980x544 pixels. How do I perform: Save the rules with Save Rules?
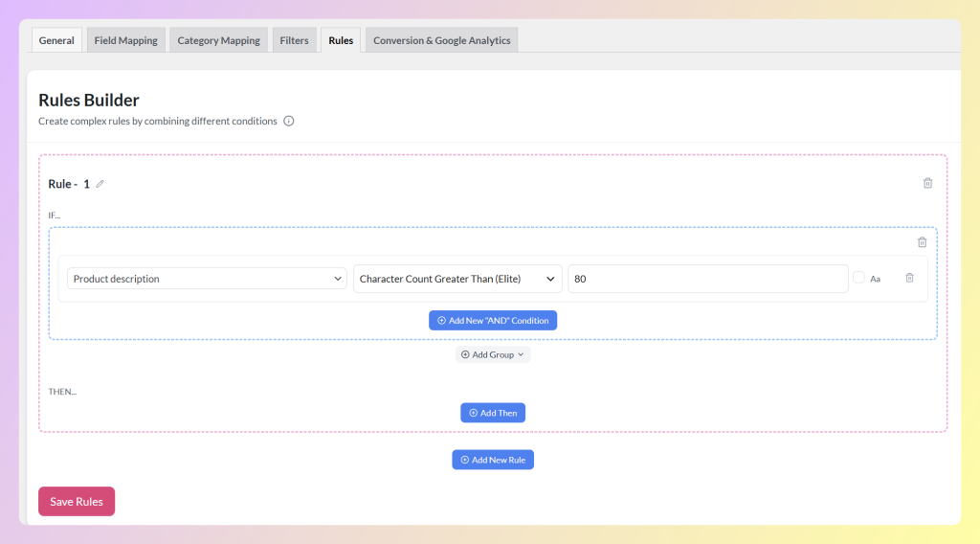77,502
